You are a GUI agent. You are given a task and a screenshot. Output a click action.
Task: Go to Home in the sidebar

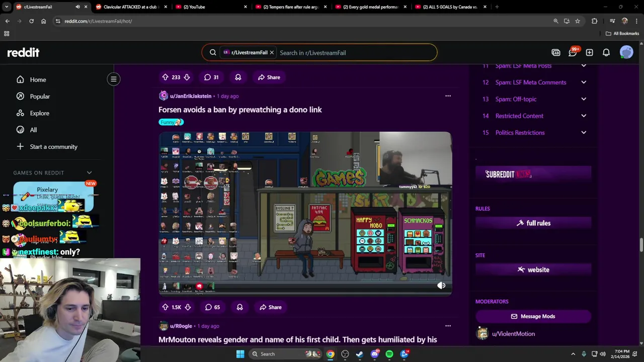click(38, 79)
